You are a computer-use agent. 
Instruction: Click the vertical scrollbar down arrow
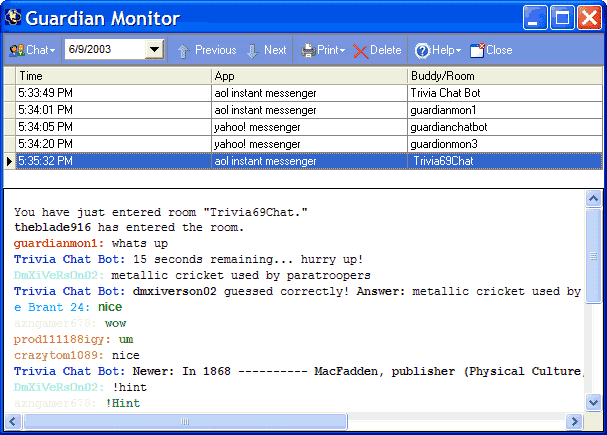[x=593, y=402]
